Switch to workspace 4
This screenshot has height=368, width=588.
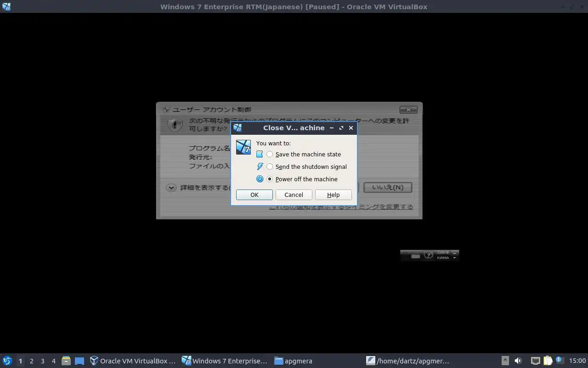click(53, 361)
